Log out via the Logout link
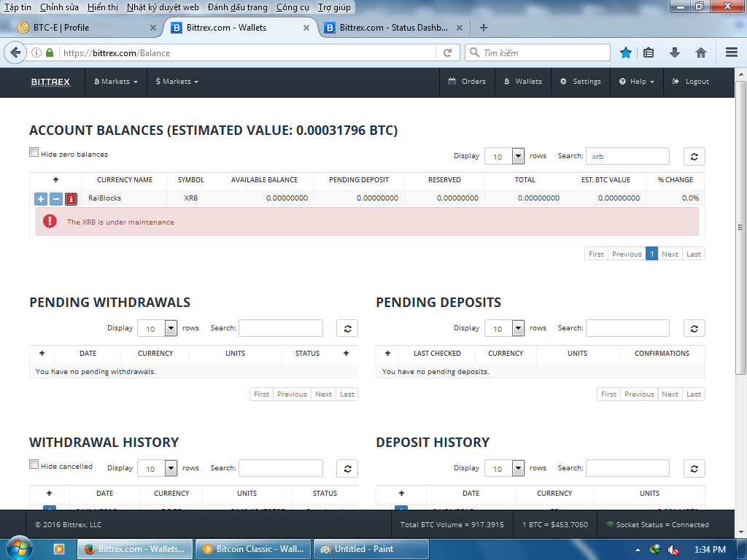This screenshot has width=747, height=560. pos(691,82)
